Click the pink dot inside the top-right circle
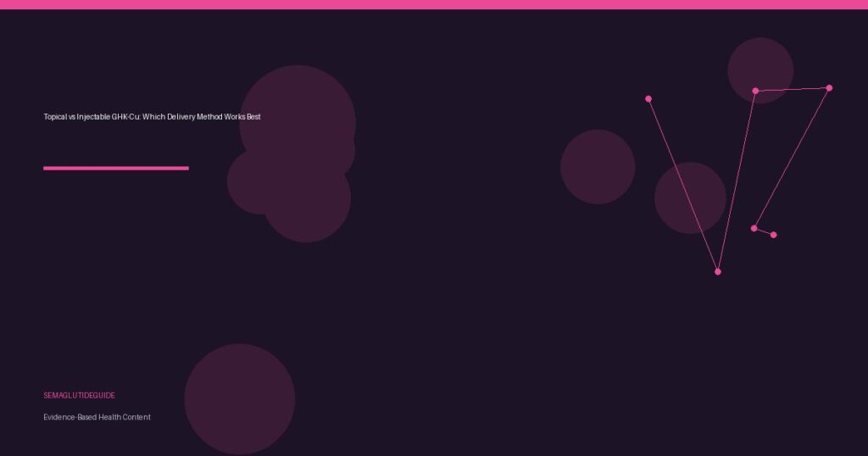Screen dimensions: 868x456 tap(755, 91)
